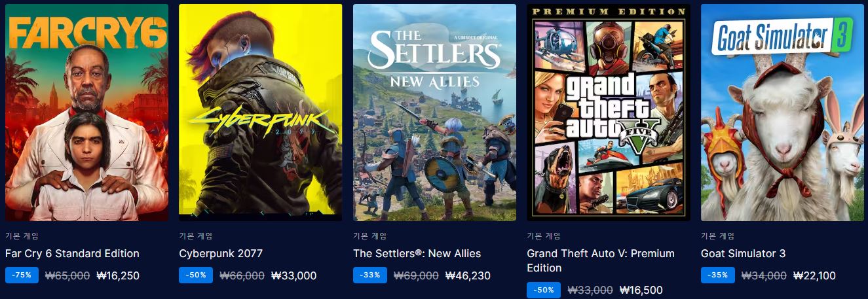
Task: Click the -35% discount badge
Action: [718, 275]
